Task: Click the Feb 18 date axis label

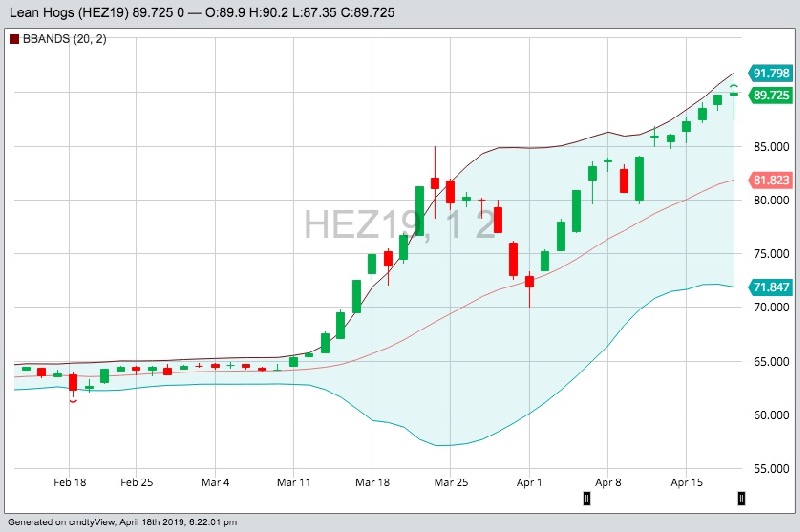Action: [x=69, y=482]
